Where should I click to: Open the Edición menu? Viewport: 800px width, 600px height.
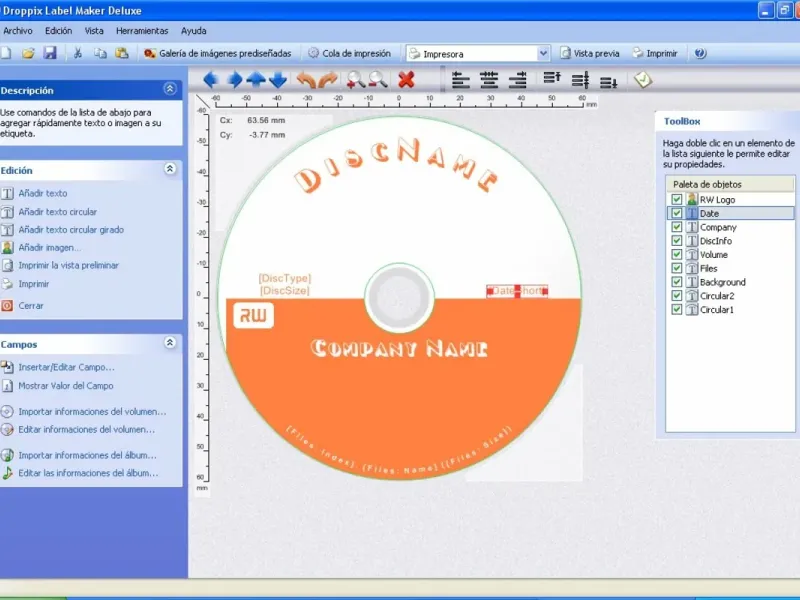click(x=58, y=31)
